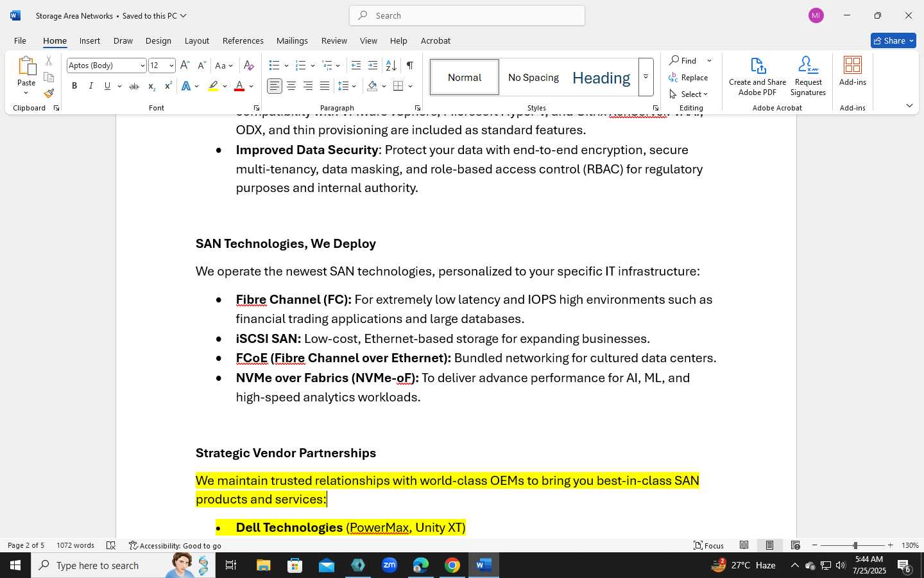
Task: Decrease font size with shrink icon
Action: point(201,66)
